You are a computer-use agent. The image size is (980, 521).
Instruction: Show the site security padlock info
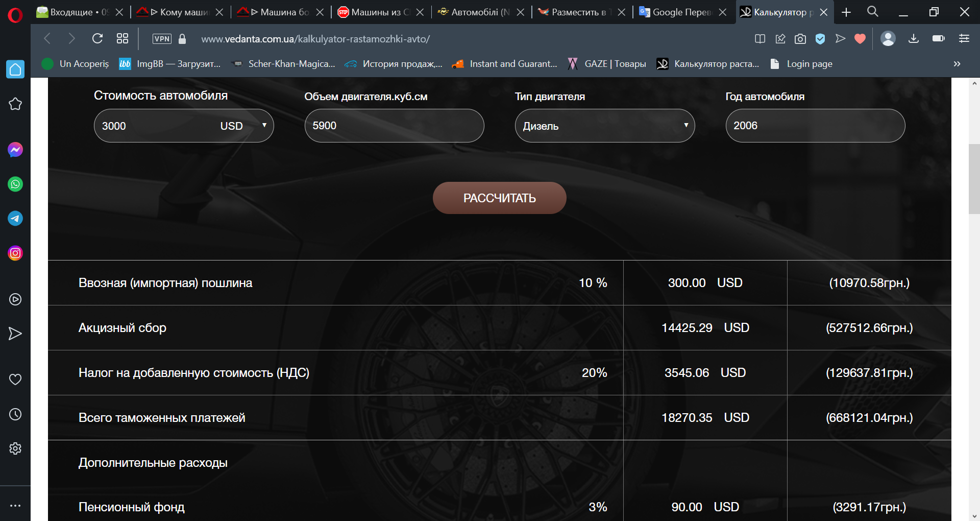182,39
